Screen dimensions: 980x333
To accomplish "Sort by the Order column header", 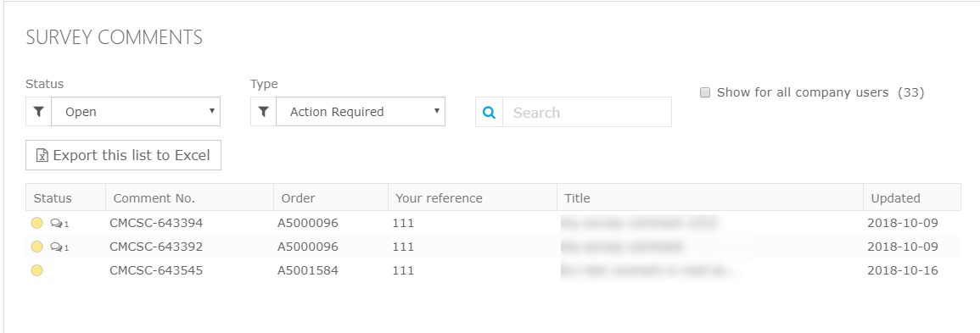I will point(298,198).
